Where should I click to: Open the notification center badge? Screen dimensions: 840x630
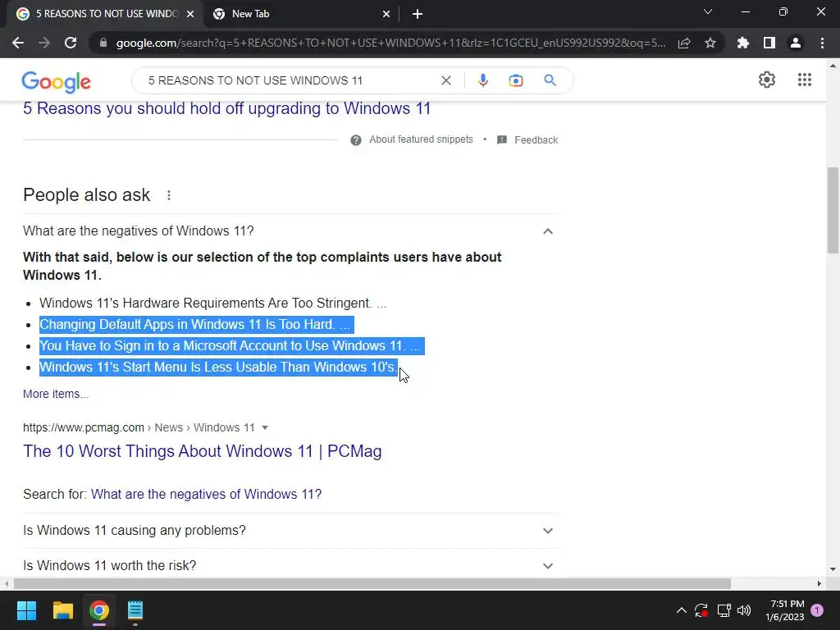pyautogui.click(x=817, y=610)
